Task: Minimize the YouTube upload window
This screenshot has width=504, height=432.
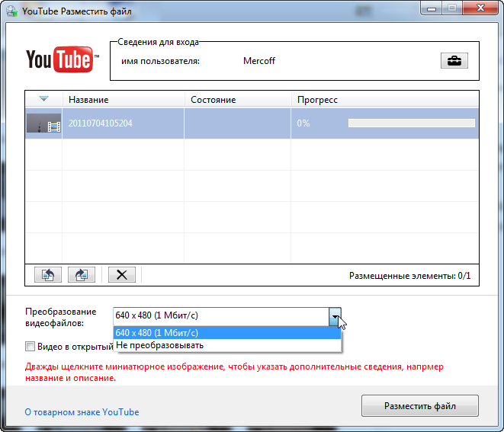Action: click(432, 8)
